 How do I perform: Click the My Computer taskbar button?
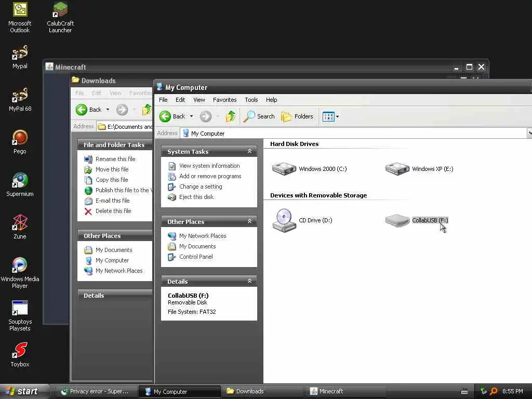(179, 391)
